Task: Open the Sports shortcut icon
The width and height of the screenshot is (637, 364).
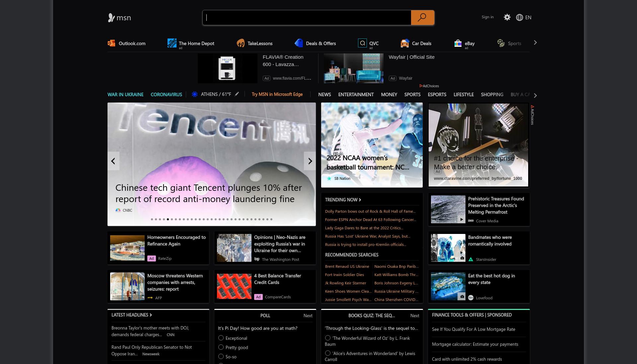Action: click(x=501, y=43)
